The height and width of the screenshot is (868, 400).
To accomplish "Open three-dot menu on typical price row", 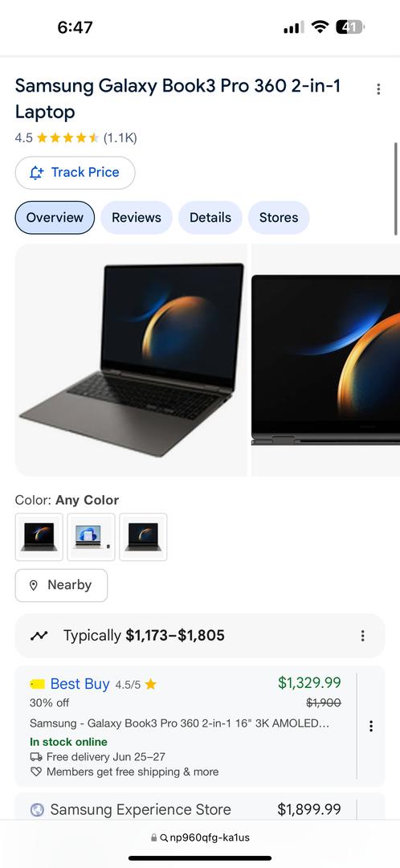I will tap(362, 636).
